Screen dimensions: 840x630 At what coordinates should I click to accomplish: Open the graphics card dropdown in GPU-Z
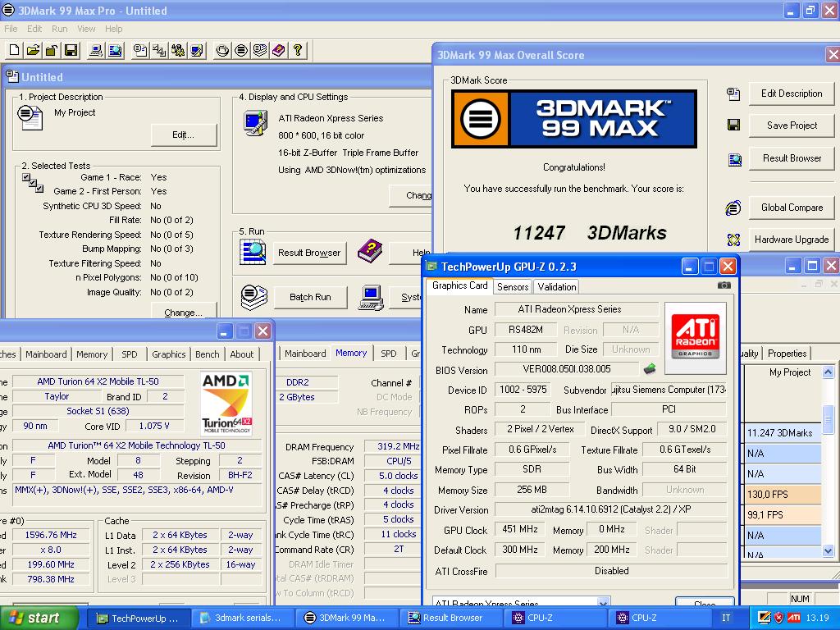pyautogui.click(x=603, y=601)
